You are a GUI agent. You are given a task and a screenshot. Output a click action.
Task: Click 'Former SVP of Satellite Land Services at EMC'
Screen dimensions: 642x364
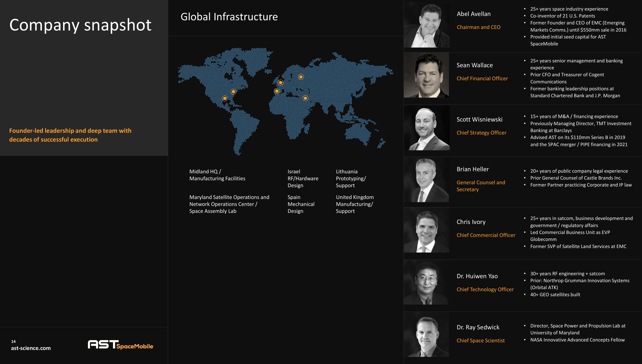pyautogui.click(x=578, y=246)
